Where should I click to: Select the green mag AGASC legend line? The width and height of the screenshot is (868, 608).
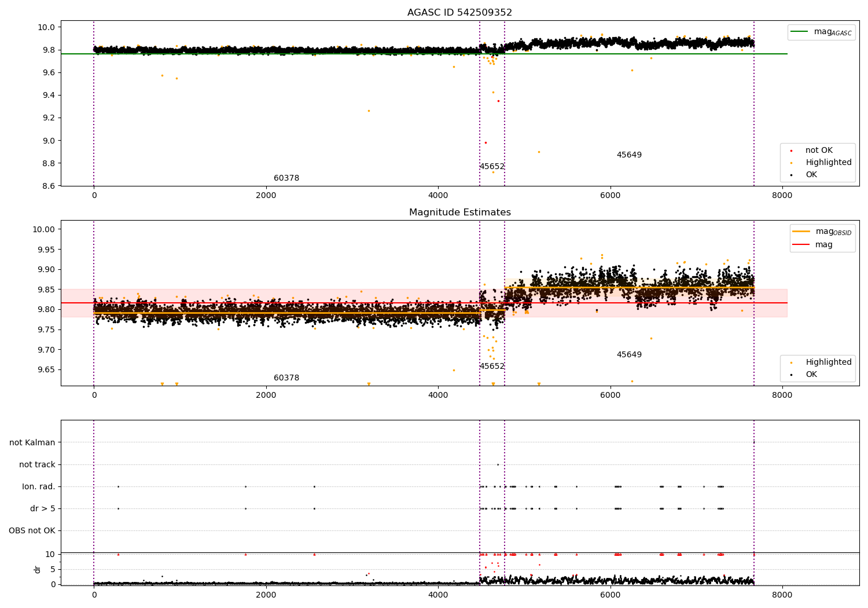[800, 32]
